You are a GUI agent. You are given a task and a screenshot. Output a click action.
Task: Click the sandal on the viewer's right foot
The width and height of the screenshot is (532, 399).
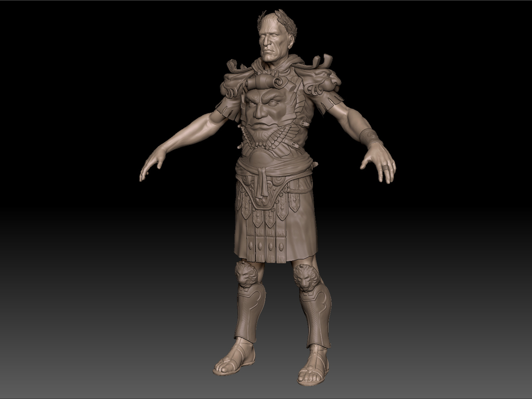[313, 367]
